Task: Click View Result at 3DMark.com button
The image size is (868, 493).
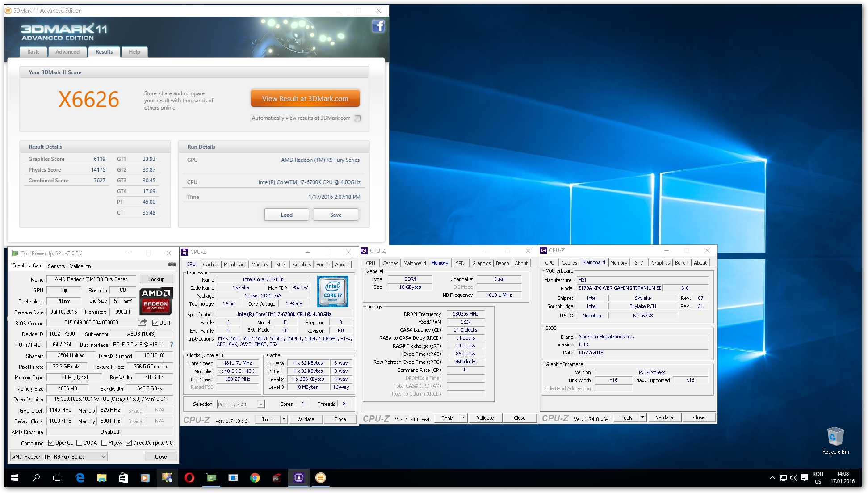Action: (x=305, y=99)
